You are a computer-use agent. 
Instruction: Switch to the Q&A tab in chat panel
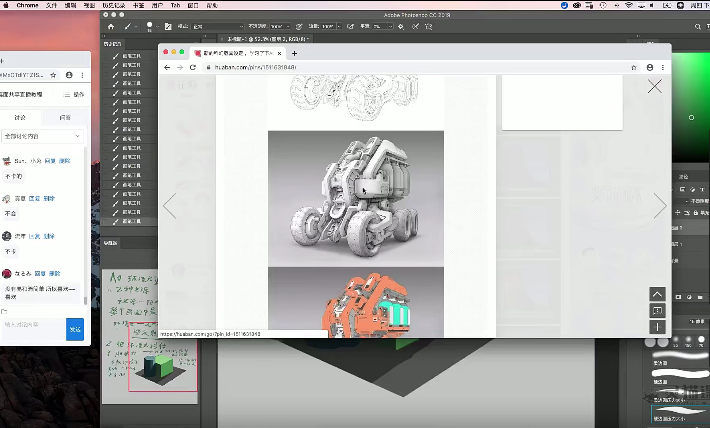65,117
